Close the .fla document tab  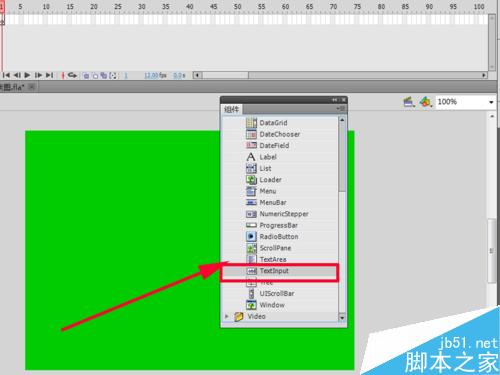tap(32, 87)
